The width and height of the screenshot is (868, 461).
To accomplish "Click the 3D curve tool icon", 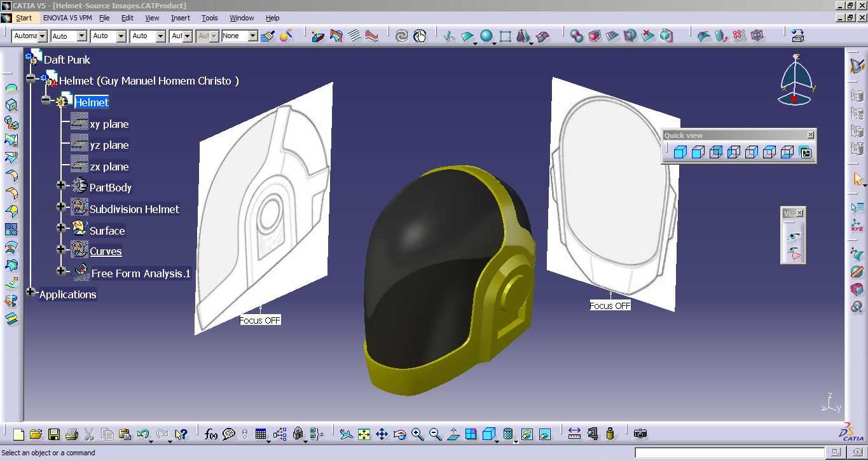I will tap(450, 36).
